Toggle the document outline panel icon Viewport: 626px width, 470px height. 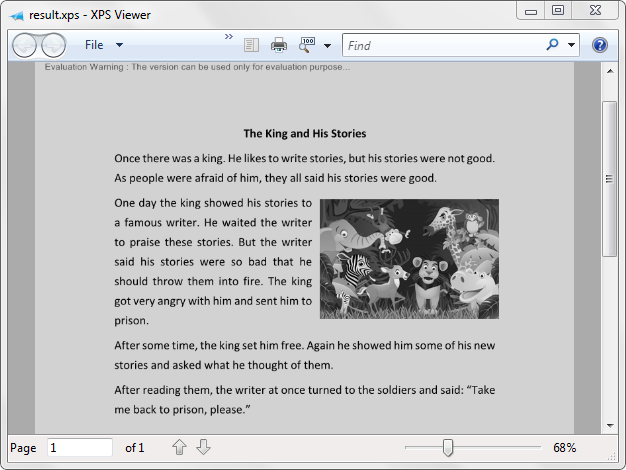coord(251,45)
